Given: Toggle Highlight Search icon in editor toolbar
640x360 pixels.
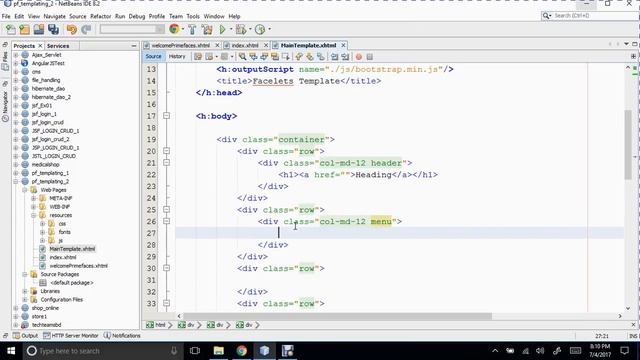Looking at the screenshot, I should (x=275, y=57).
